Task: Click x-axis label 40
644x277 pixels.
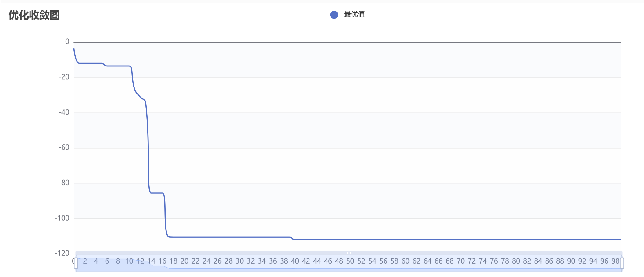Action: pyautogui.click(x=295, y=261)
